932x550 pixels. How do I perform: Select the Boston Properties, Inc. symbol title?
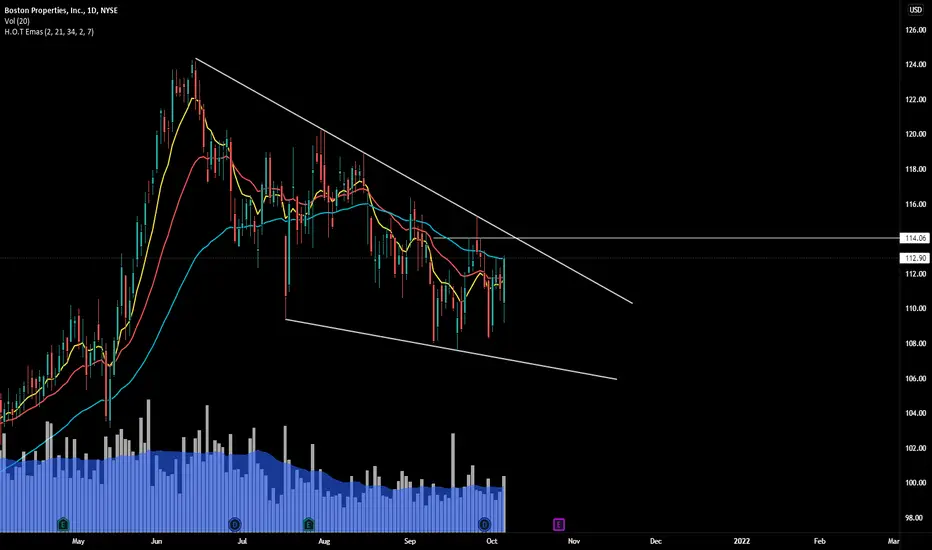[x=61, y=11]
